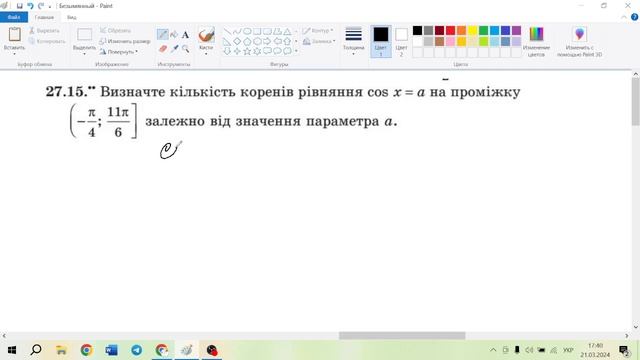
Task: Activate Color 2 (Цвет 2) selector
Action: coord(401,41)
